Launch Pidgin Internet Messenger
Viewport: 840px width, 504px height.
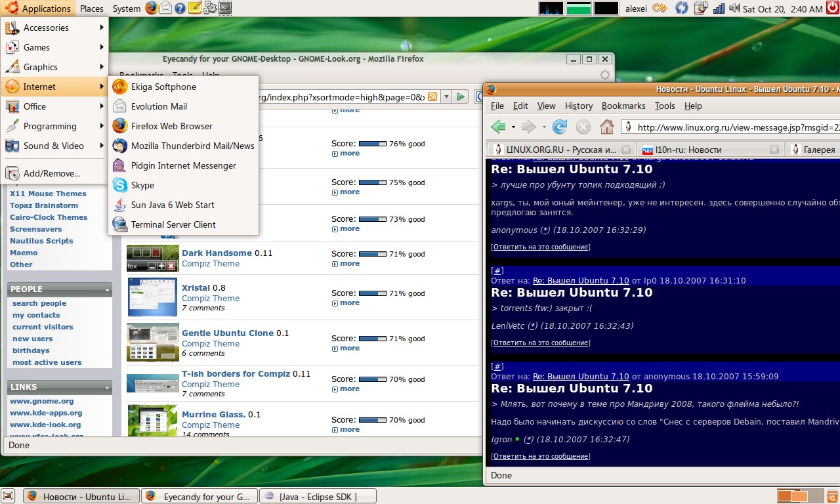(184, 165)
